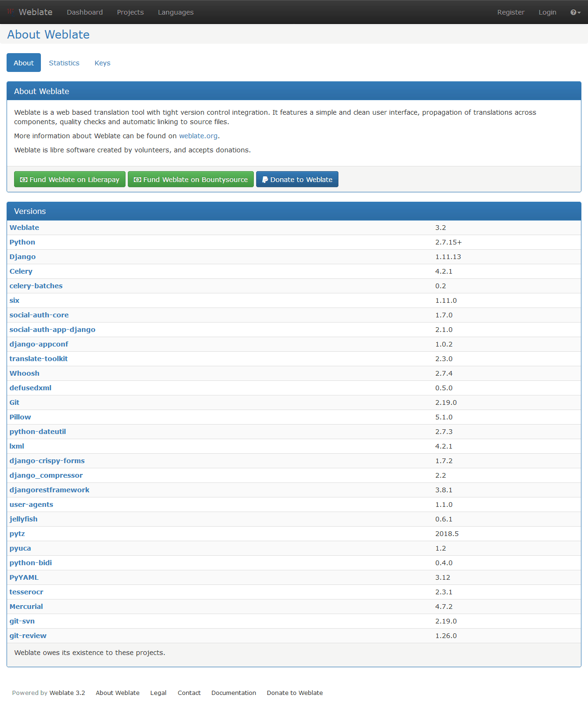The image size is (588, 702).
Task: Click the Versions panel heading
Action: 30,211
